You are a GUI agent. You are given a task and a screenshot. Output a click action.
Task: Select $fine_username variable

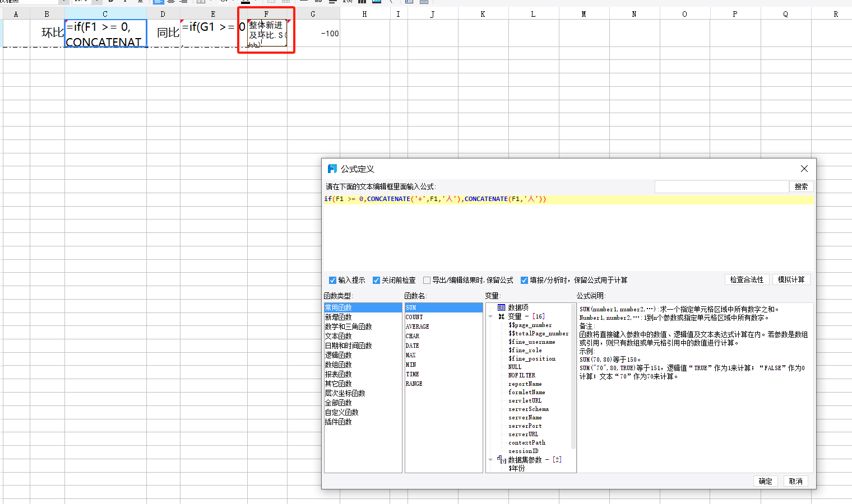(x=532, y=342)
